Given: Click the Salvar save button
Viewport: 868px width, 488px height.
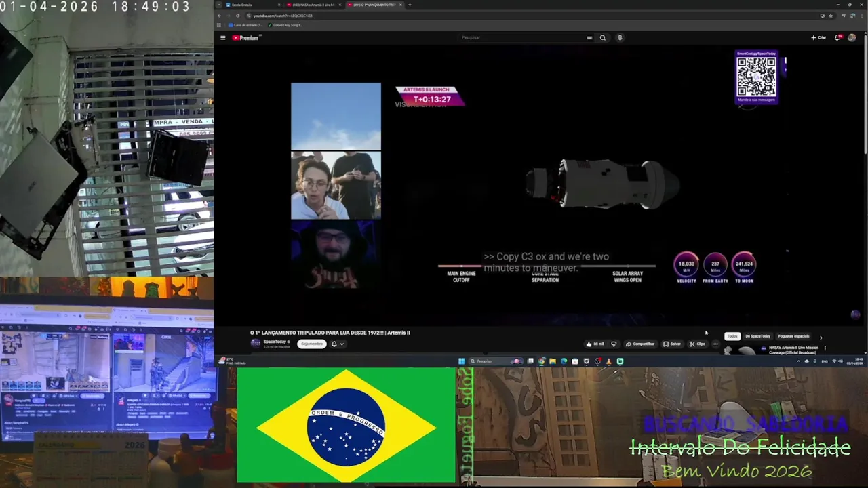Looking at the screenshot, I should coord(672,344).
